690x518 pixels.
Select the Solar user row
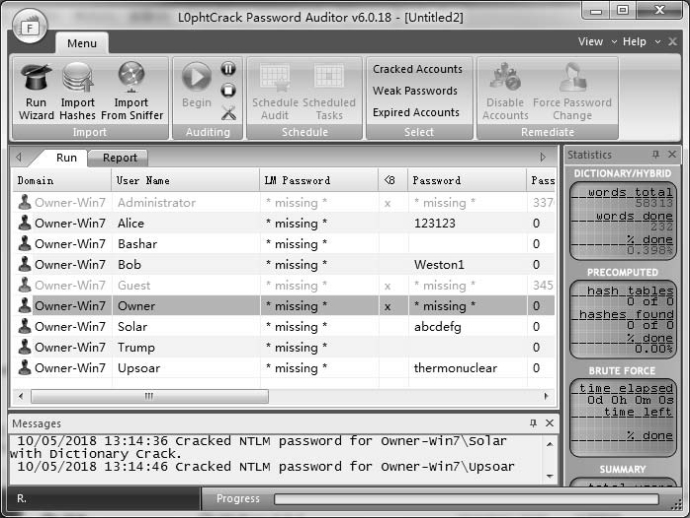pos(284,327)
